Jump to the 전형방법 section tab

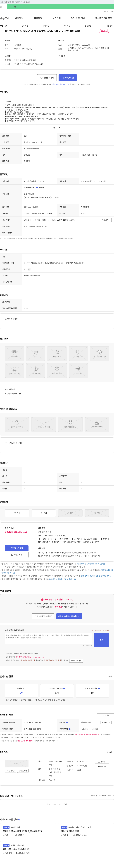click(x=88, y=26)
